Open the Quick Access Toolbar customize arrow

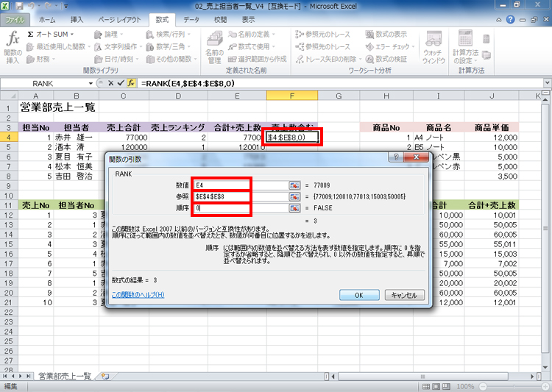tap(66, 7)
